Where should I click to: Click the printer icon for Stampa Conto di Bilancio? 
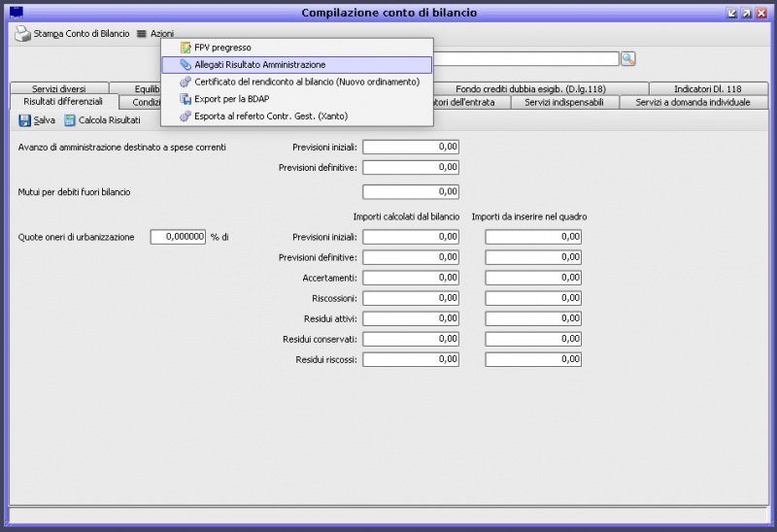click(x=21, y=34)
